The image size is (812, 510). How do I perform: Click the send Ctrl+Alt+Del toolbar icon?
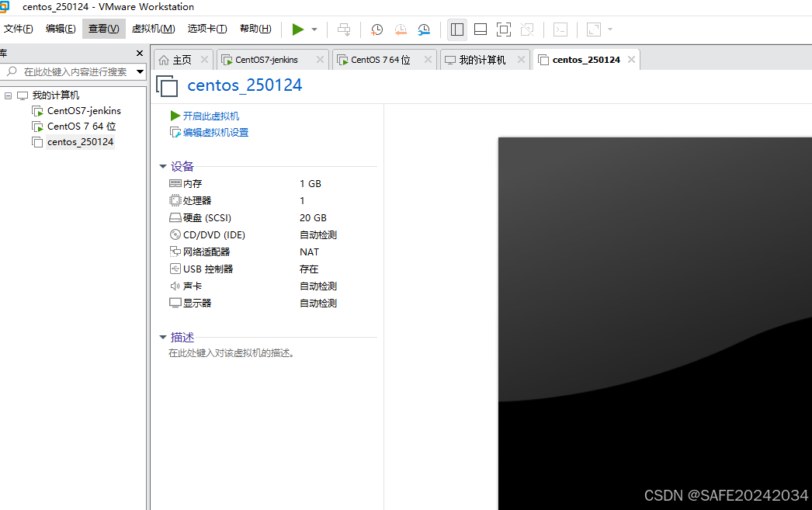tap(344, 29)
